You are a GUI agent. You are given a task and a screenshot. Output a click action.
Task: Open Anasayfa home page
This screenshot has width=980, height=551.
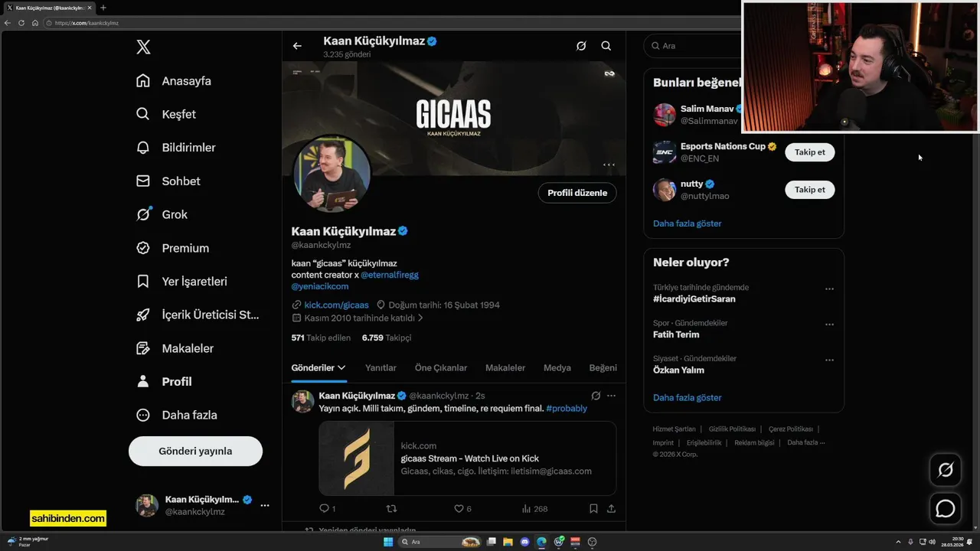(x=174, y=81)
